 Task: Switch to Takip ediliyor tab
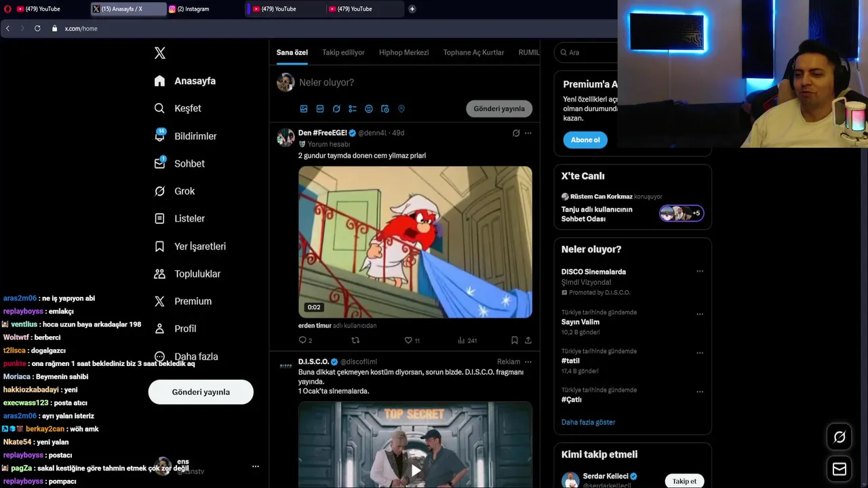tap(343, 52)
